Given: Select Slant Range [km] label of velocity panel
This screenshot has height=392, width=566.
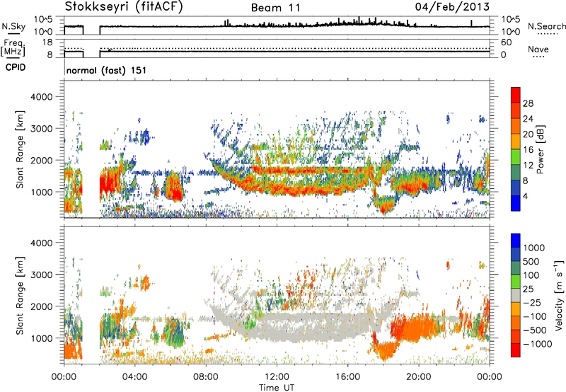Looking at the screenshot, I should (20, 295).
